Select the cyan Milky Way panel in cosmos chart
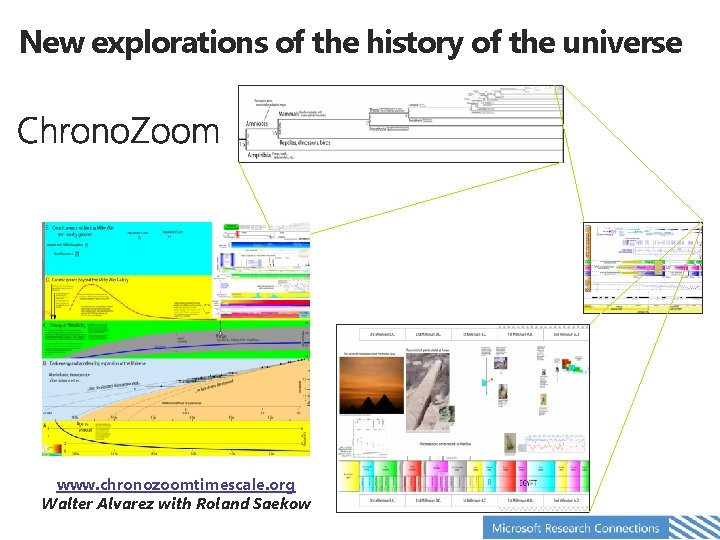Viewport: 720px width, 540px height. [x=127, y=248]
